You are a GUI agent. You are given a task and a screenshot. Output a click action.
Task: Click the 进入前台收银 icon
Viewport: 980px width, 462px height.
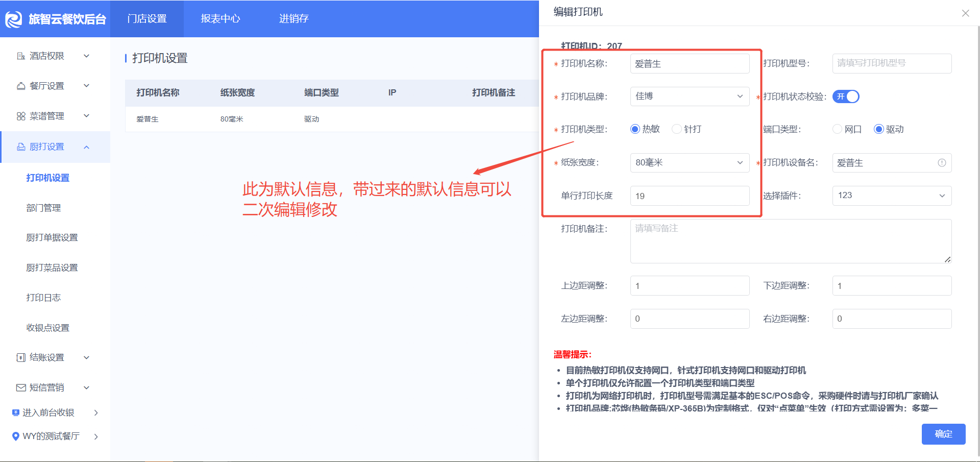[x=15, y=412]
